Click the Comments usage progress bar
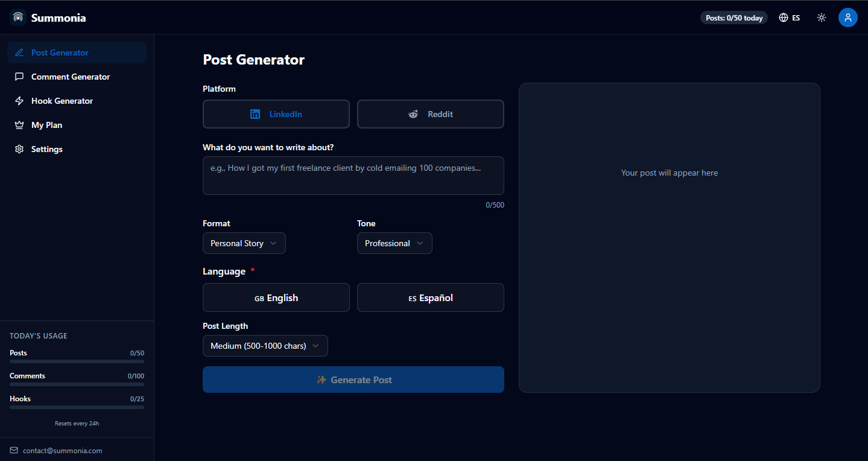The width and height of the screenshot is (868, 461). 77,384
